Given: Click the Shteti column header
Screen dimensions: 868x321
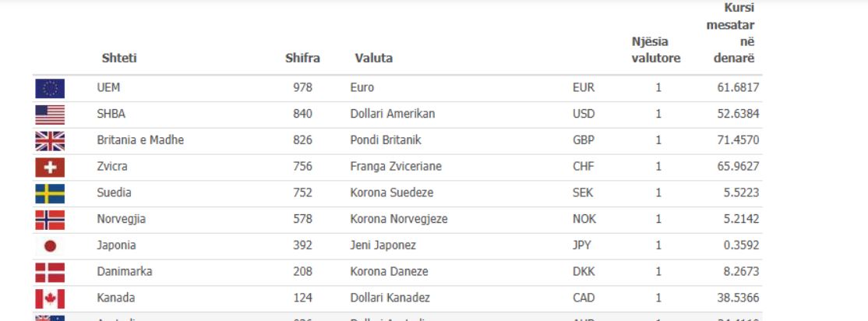Looking at the screenshot, I should point(119,58).
